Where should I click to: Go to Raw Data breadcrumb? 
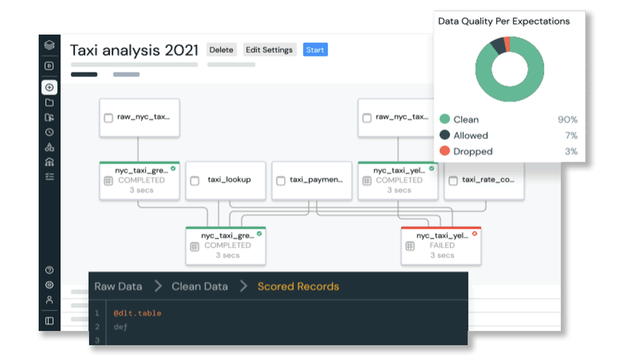click(118, 286)
